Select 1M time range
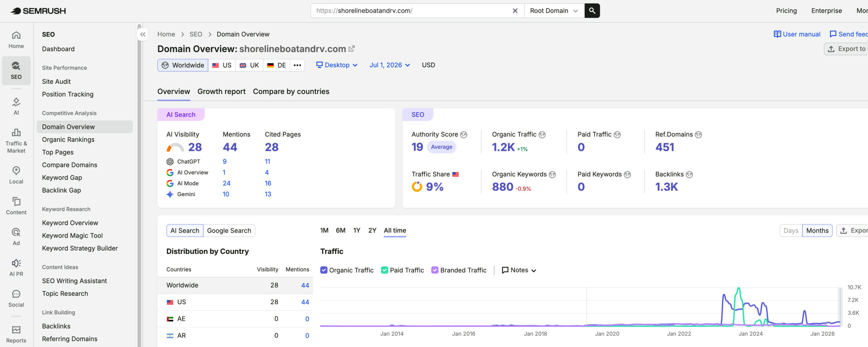 point(324,230)
